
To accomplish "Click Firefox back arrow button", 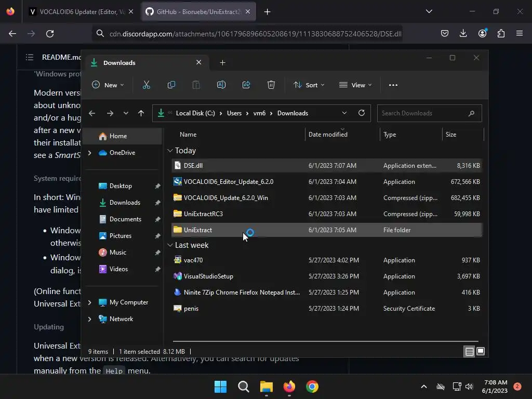I will click(12, 34).
